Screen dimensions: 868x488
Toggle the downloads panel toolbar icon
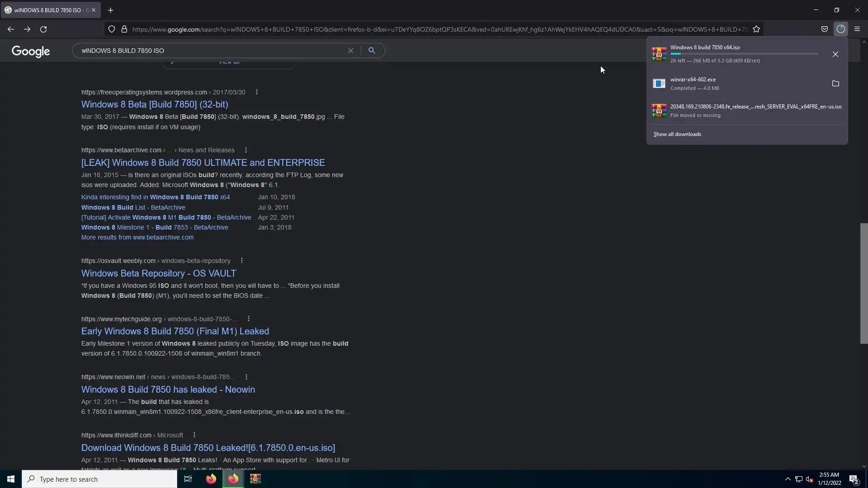840,29
